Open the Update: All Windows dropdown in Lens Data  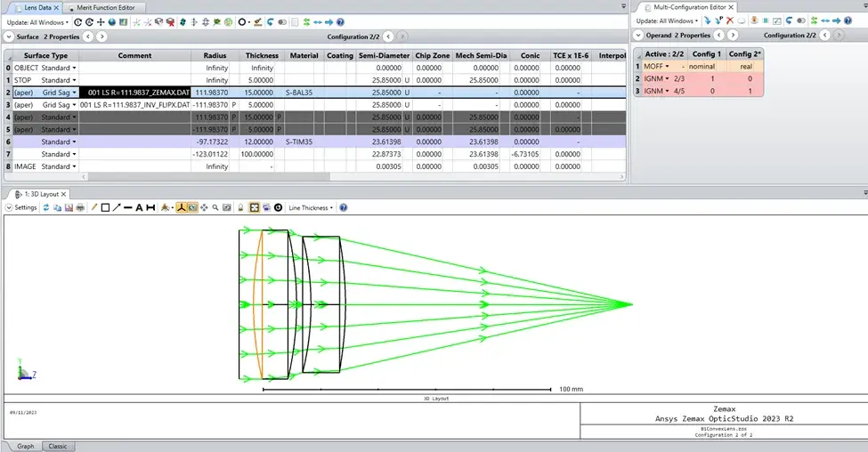click(x=37, y=22)
